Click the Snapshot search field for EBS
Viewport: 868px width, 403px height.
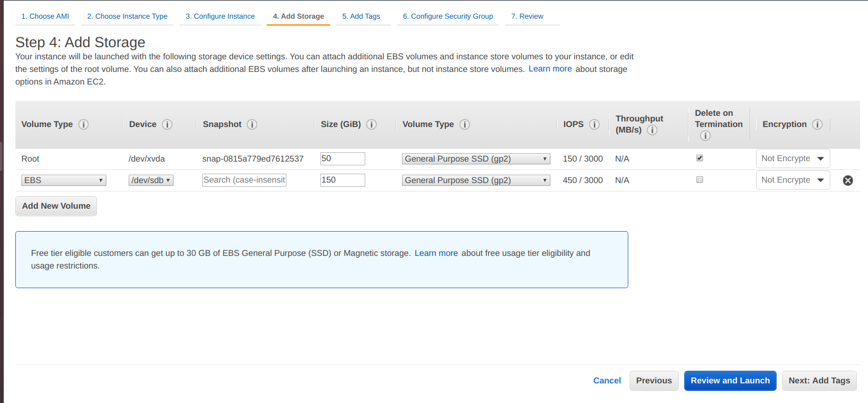pos(244,180)
